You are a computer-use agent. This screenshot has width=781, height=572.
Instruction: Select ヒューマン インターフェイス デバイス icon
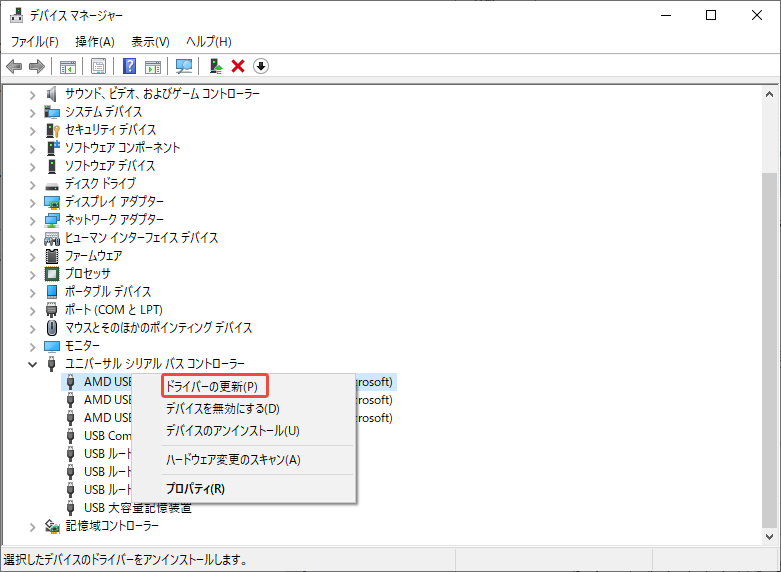[x=52, y=239]
